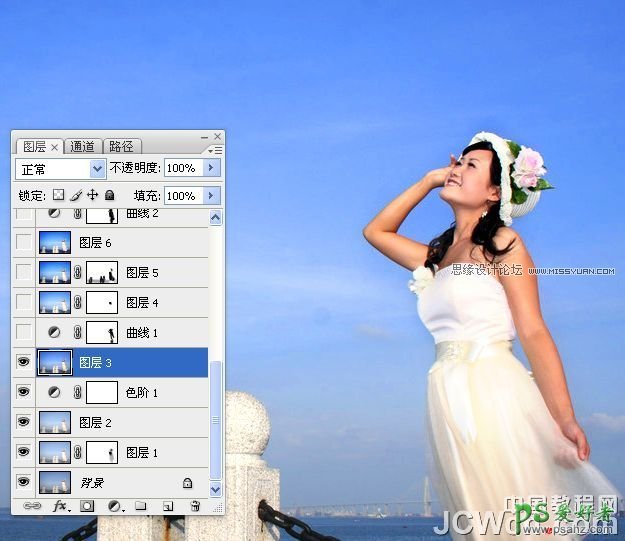Enable lock transparent pixels icon
This screenshot has height=541, width=625.
click(x=58, y=196)
